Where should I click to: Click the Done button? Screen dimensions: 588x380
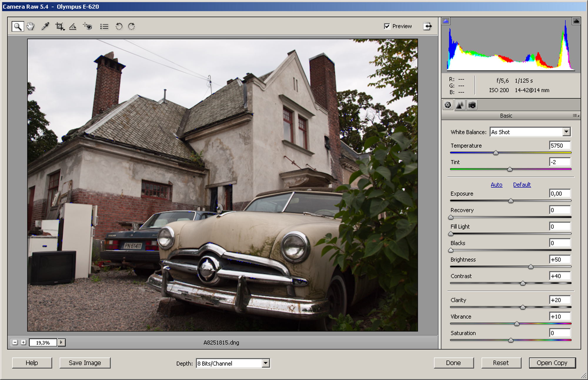[x=453, y=363]
